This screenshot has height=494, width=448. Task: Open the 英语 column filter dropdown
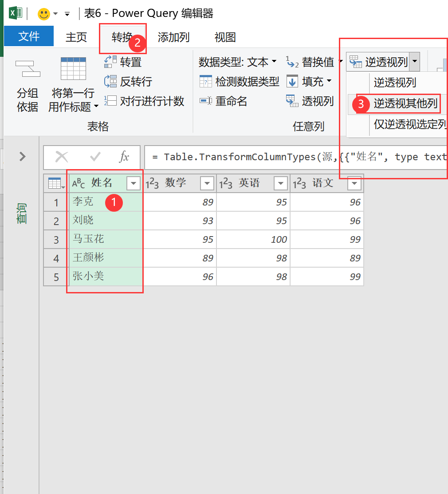[x=280, y=183]
